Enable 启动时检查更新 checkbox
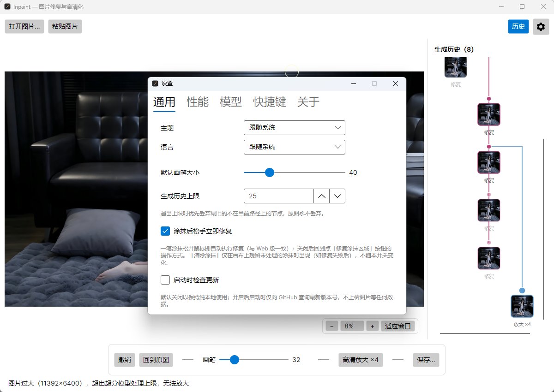 pos(165,280)
